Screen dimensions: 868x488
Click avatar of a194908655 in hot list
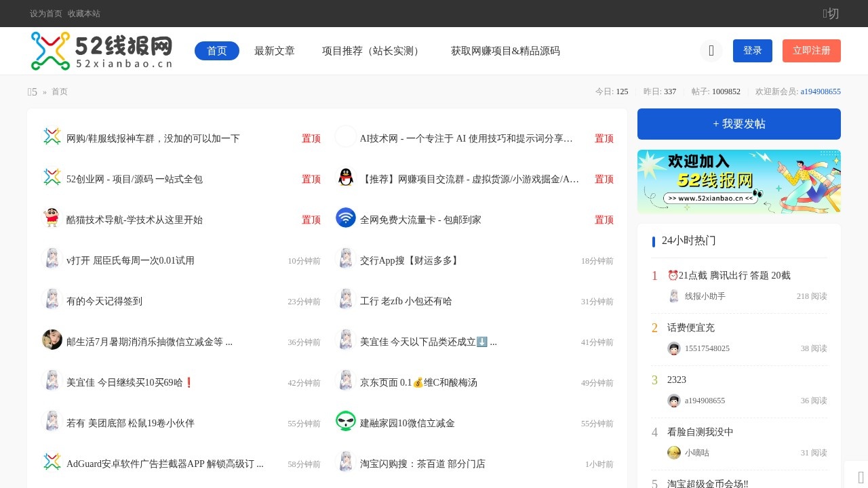(x=674, y=401)
